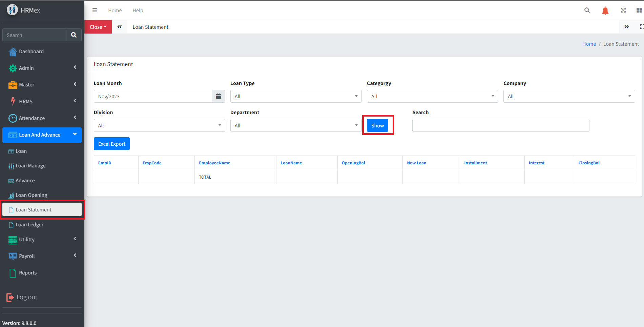644x327 pixels.
Task: Open the Loan Type dropdown
Action: click(296, 97)
